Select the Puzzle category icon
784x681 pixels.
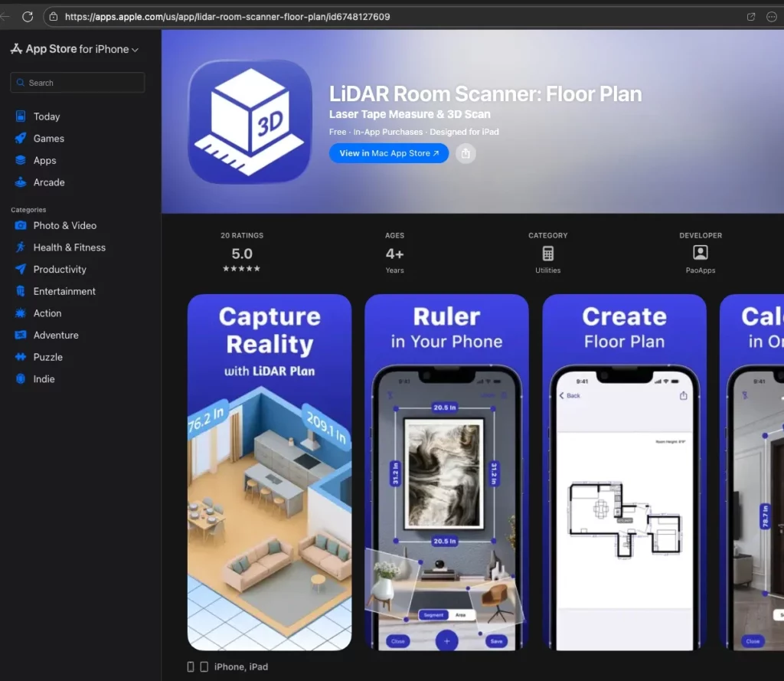21,357
